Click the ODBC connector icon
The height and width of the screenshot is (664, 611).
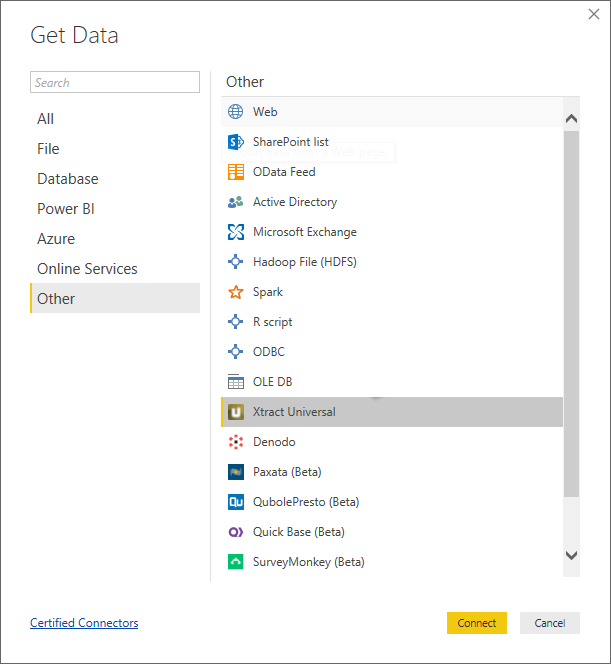(x=235, y=352)
